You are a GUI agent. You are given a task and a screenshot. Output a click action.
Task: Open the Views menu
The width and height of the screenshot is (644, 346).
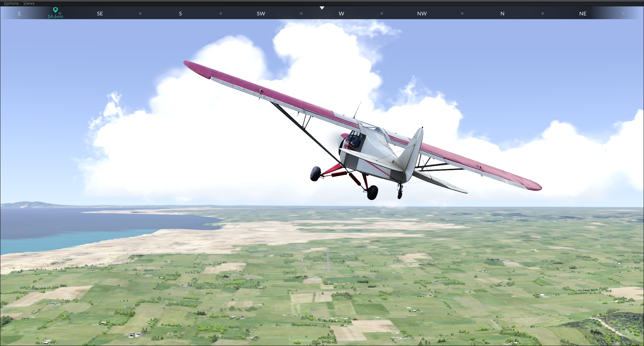29,3
